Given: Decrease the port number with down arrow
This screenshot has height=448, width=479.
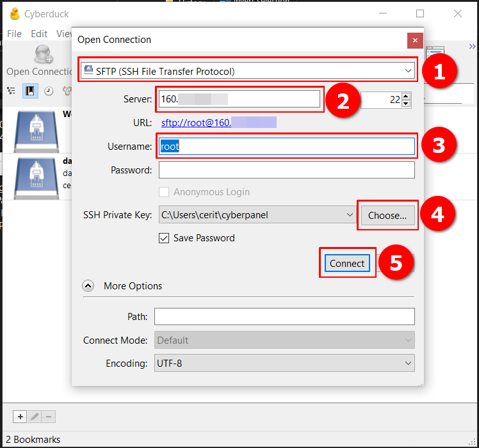Looking at the screenshot, I should [x=406, y=104].
